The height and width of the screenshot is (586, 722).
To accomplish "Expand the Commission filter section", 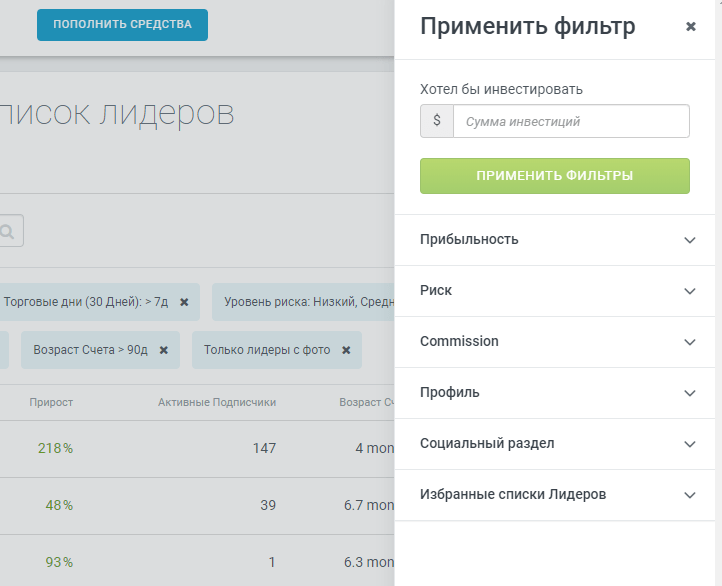I will (x=689, y=342).
